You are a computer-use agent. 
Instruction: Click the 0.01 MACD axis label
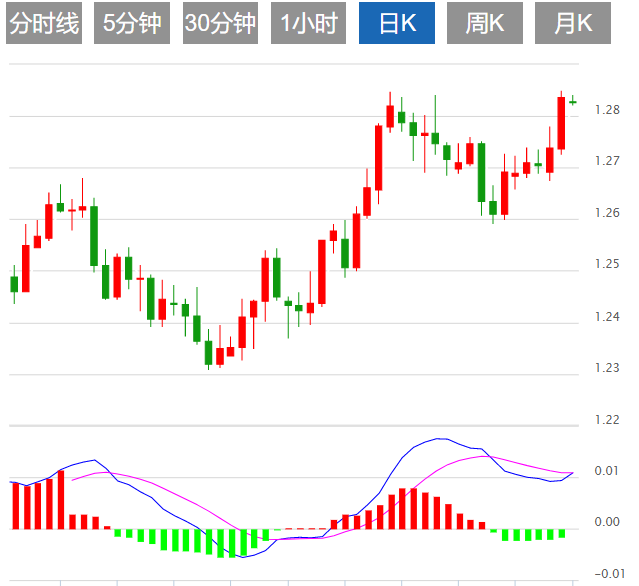click(x=607, y=471)
